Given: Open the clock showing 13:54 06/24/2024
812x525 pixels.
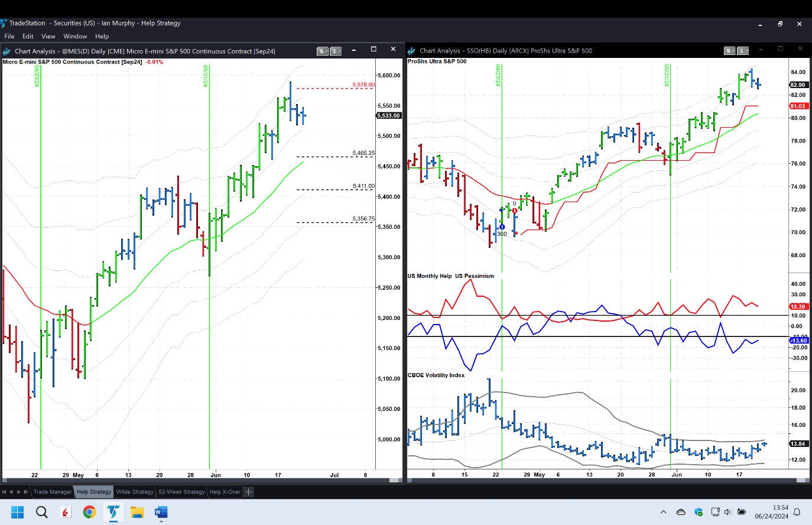Looking at the screenshot, I should [x=771, y=512].
